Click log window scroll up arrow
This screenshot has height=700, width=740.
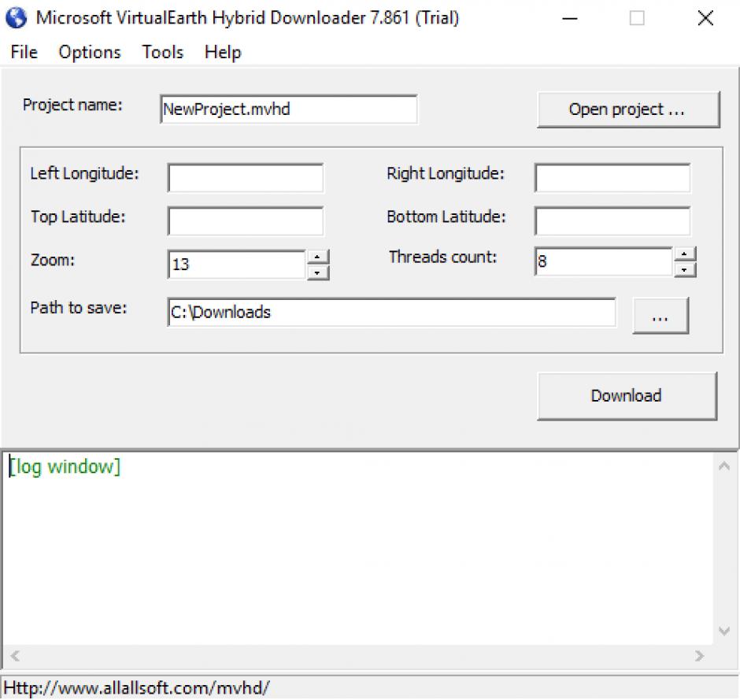(724, 466)
